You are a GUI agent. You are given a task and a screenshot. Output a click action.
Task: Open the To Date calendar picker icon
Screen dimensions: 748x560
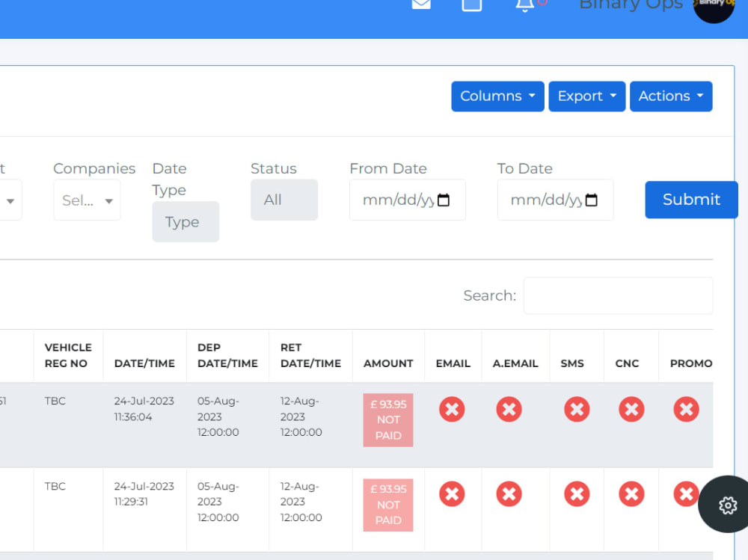point(592,200)
